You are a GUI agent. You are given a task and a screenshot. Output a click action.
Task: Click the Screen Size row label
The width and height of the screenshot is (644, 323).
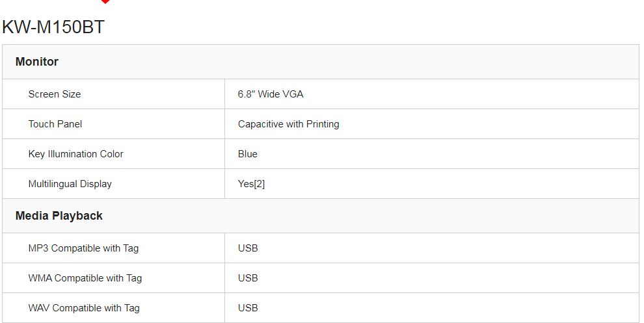coord(55,94)
